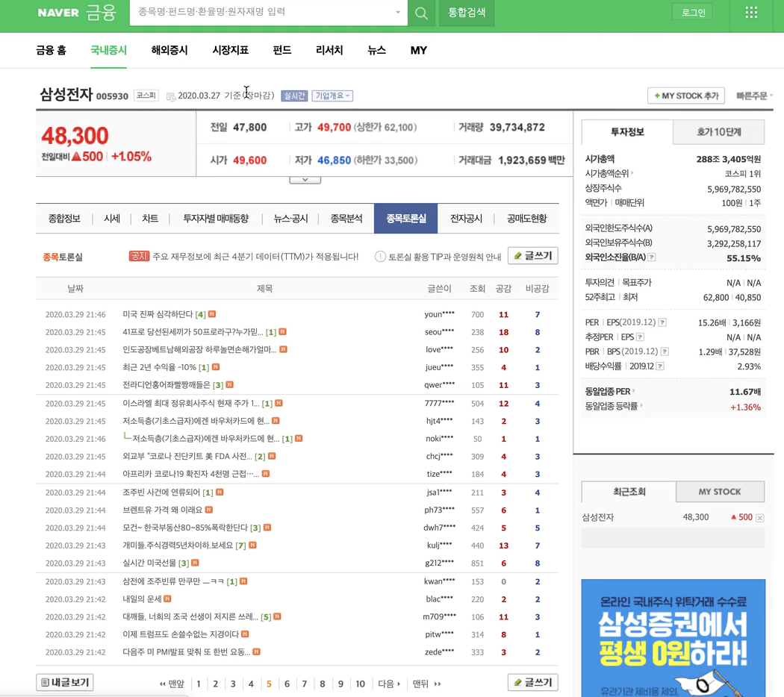
Task: Expand the price details chevron below quote box
Action: [x=305, y=179]
